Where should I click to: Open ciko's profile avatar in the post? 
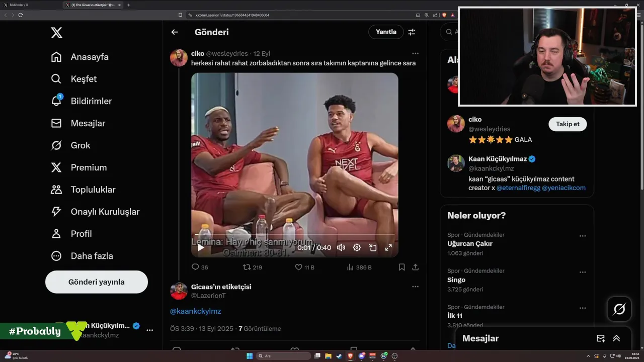pyautogui.click(x=179, y=58)
